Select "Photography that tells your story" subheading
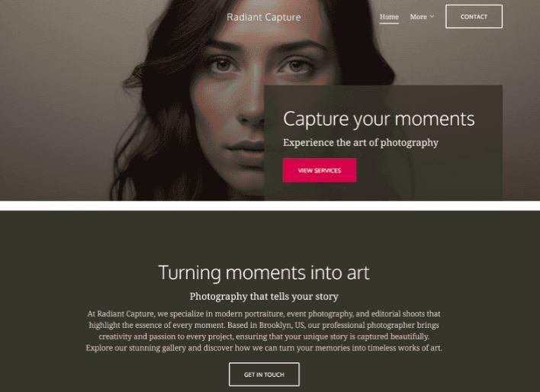The image size is (540, 392). pyautogui.click(x=264, y=296)
